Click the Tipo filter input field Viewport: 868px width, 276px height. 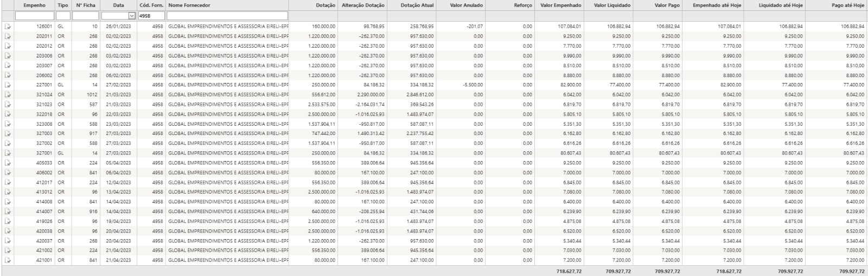pyautogui.click(x=63, y=16)
